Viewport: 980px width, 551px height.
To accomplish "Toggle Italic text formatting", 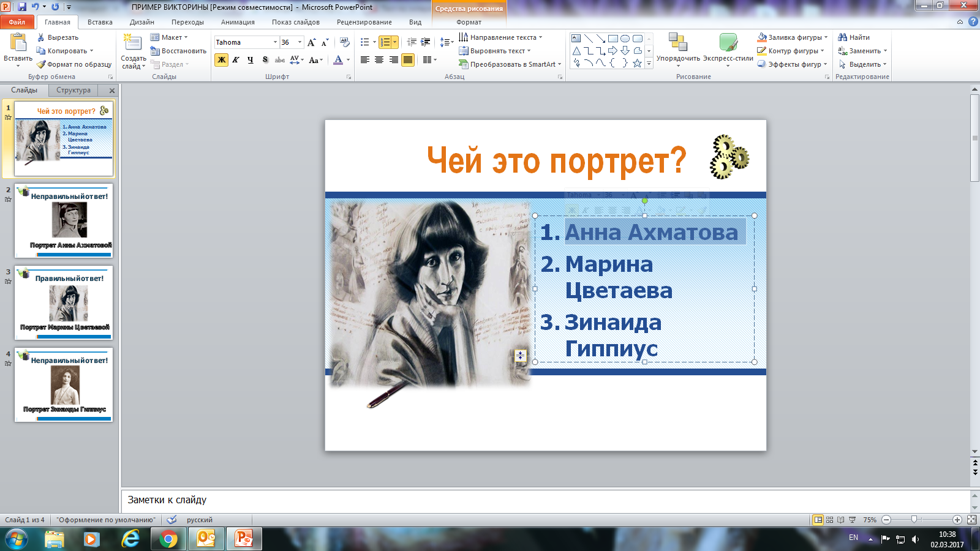I will tap(236, 59).
